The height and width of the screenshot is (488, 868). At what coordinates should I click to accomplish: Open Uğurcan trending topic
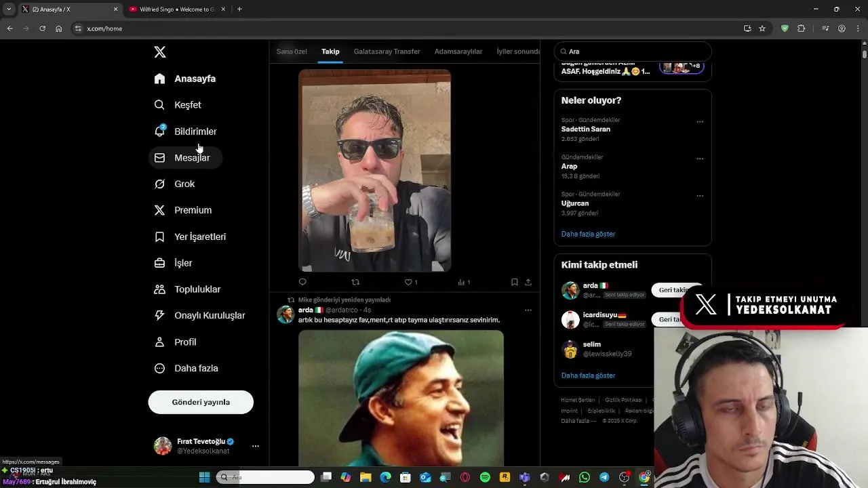pyautogui.click(x=575, y=203)
